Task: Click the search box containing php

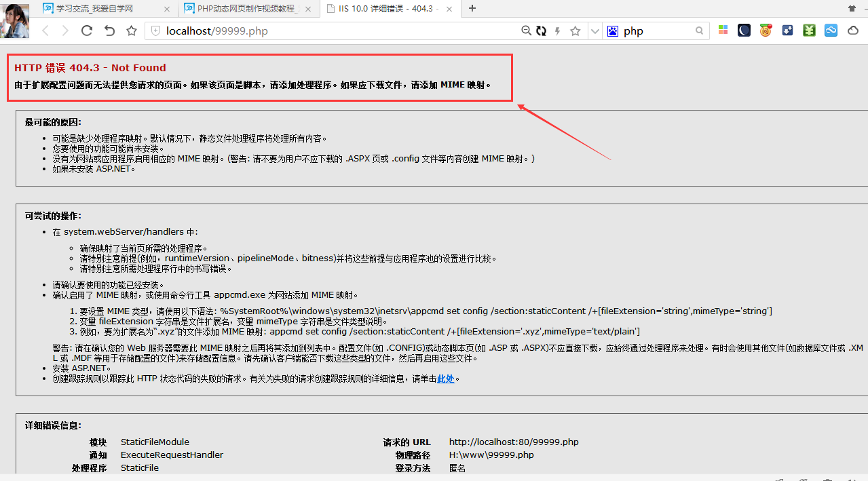Action: coord(657,31)
